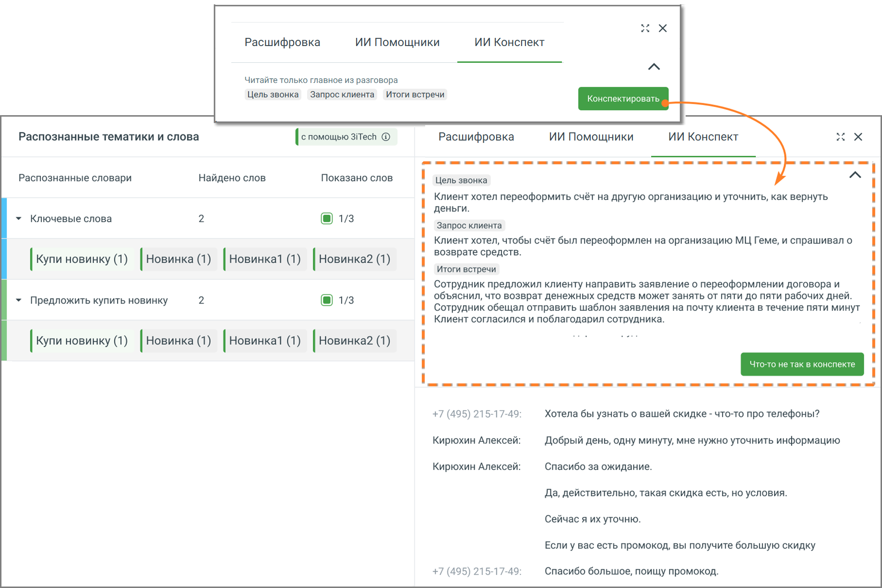Image resolution: width=882 pixels, height=588 pixels.
Task: Click the Конспектировать button
Action: click(623, 99)
